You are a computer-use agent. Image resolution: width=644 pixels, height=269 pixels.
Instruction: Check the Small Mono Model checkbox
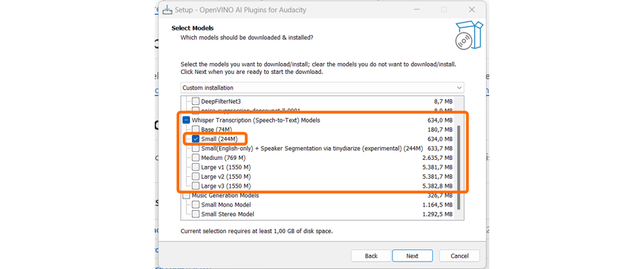click(x=195, y=205)
